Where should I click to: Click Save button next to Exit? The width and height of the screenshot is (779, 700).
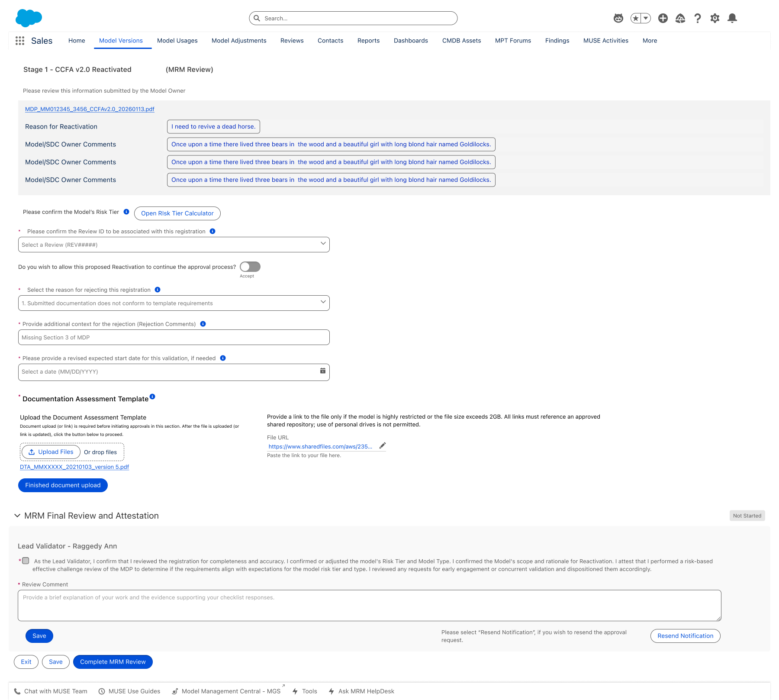point(56,662)
